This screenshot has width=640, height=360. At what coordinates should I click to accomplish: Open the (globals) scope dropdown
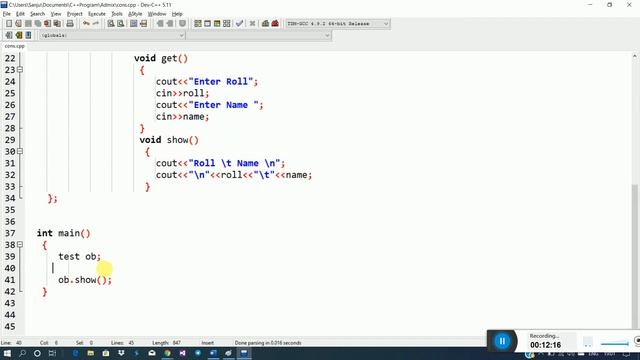(x=113, y=36)
